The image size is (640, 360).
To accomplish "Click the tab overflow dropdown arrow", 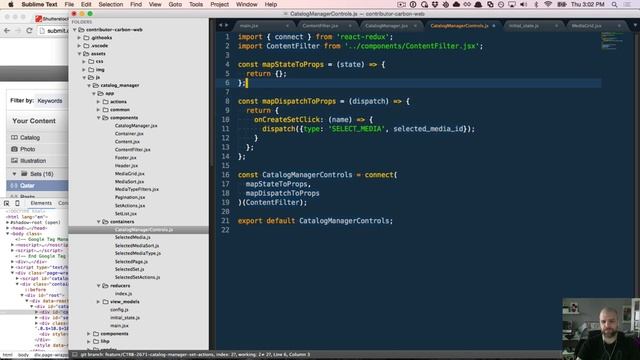I will [x=635, y=25].
